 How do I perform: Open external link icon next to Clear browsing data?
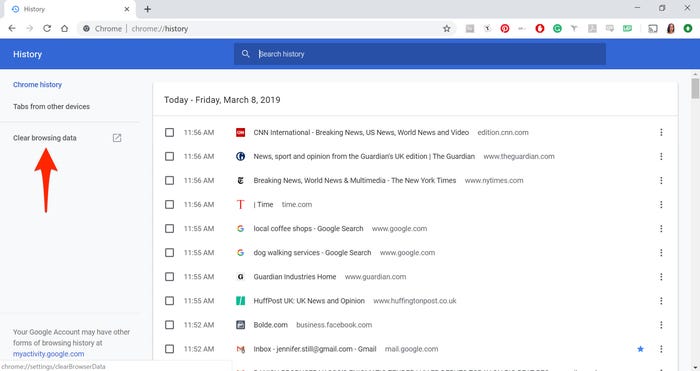pyautogui.click(x=117, y=138)
